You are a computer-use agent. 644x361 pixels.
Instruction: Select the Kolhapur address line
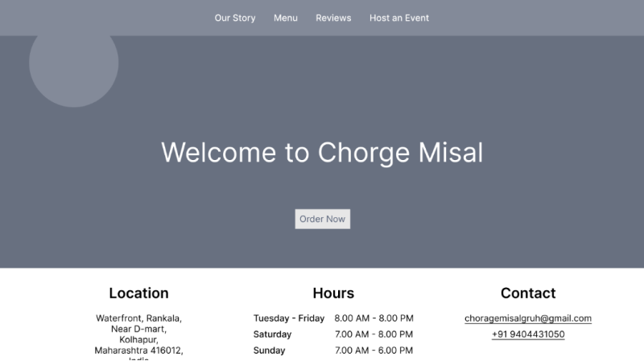coord(138,339)
